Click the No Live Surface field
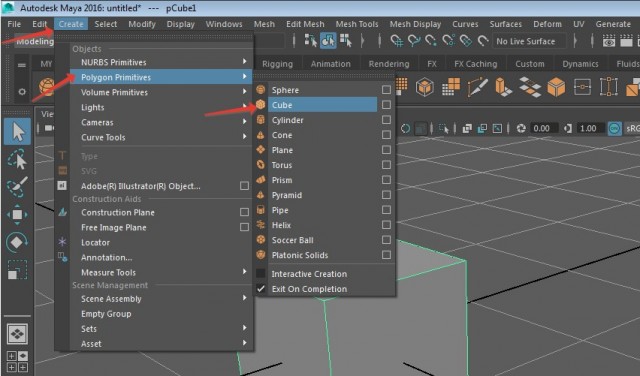 click(x=529, y=41)
